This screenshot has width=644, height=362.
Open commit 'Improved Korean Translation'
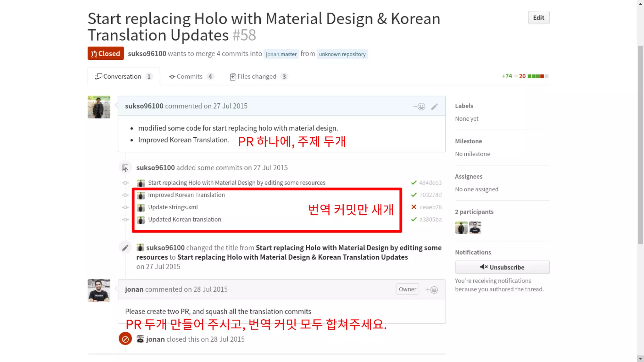point(186,195)
